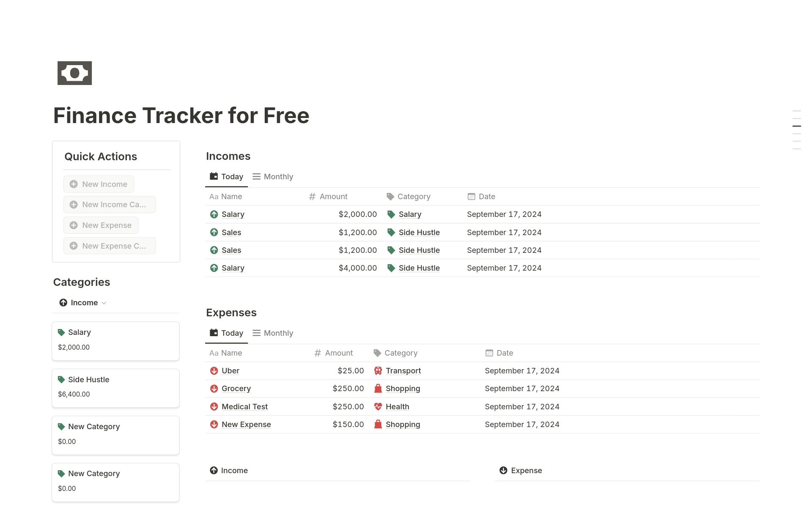The height and width of the screenshot is (507, 812).
Task: Select the Today tab under Expenses
Action: [x=226, y=333]
